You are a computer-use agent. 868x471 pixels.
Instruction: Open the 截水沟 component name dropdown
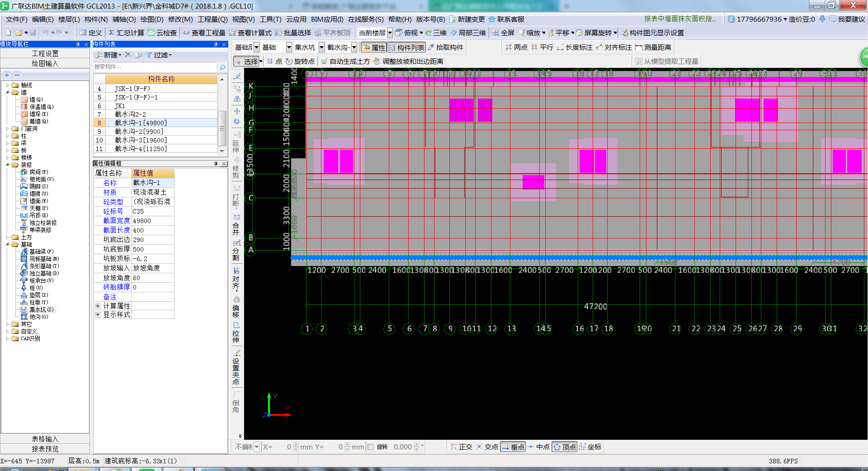(354, 47)
